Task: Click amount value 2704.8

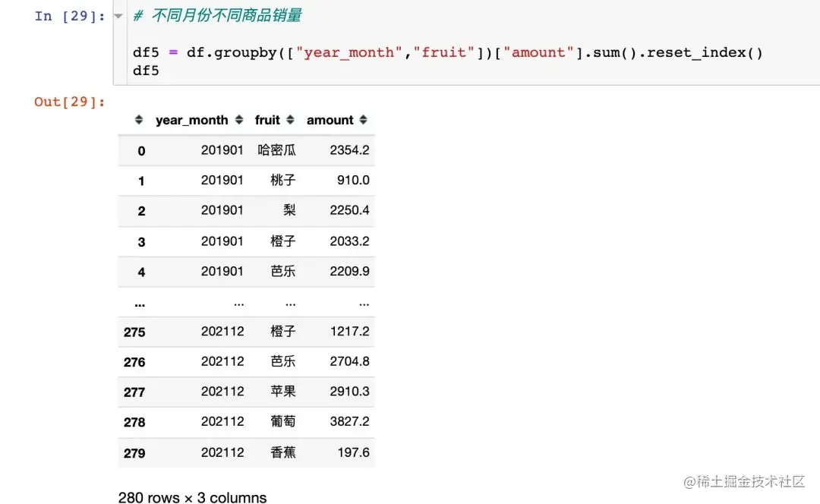Action: [x=349, y=361]
